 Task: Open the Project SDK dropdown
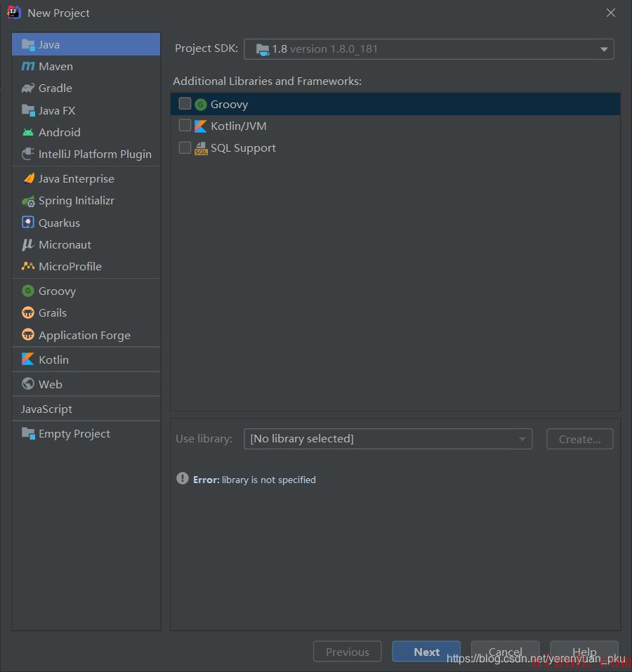428,49
